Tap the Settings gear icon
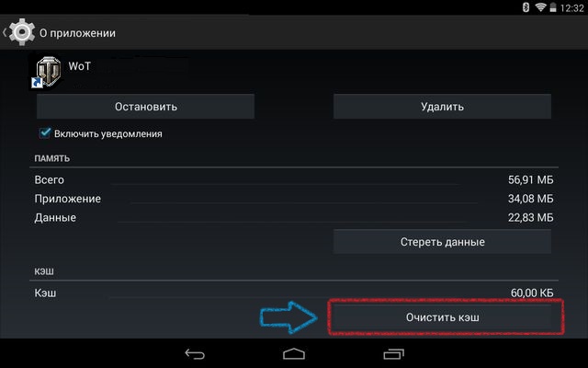588x368 pixels. point(22,32)
